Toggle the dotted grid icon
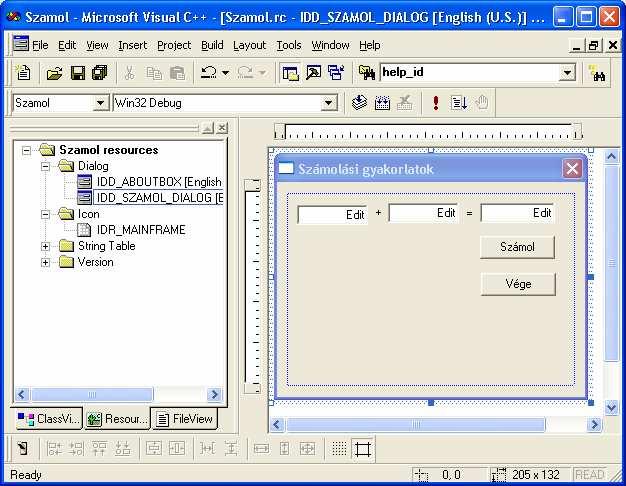Screen dimensions: 626x486 (x=339, y=448)
